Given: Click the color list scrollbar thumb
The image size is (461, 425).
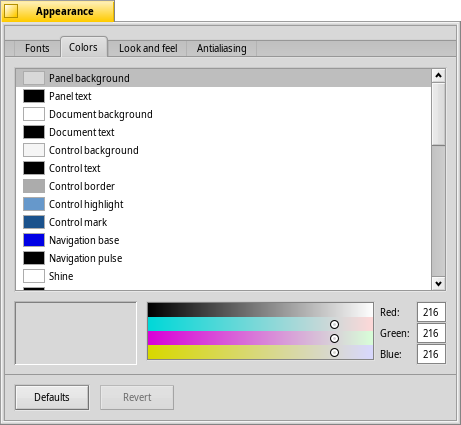Looking at the screenshot, I should (x=438, y=114).
